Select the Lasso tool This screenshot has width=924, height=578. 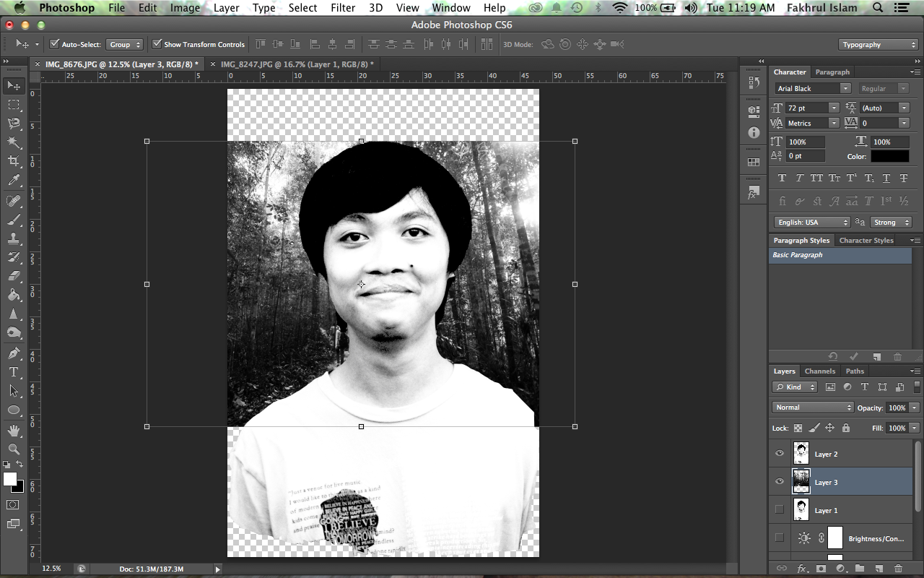coord(14,124)
